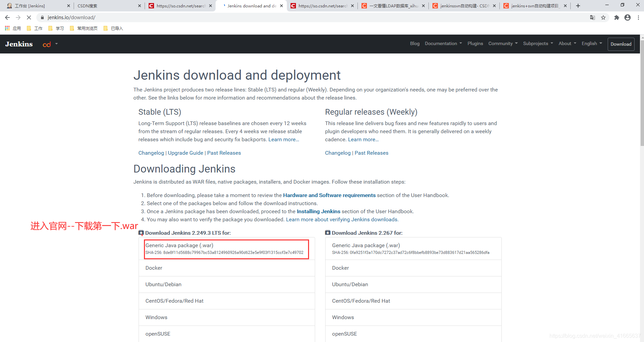Image resolution: width=644 pixels, height=342 pixels.
Task: Expand the Subprojects menu
Action: [538, 43]
